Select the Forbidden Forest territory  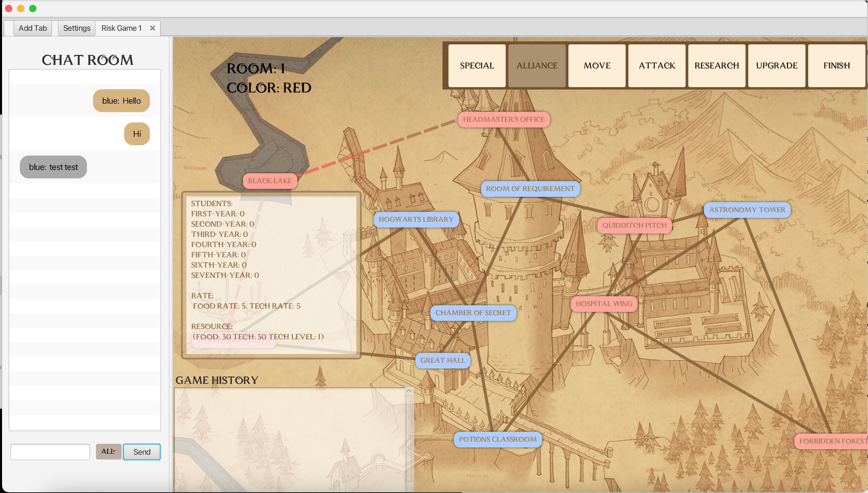tap(831, 441)
